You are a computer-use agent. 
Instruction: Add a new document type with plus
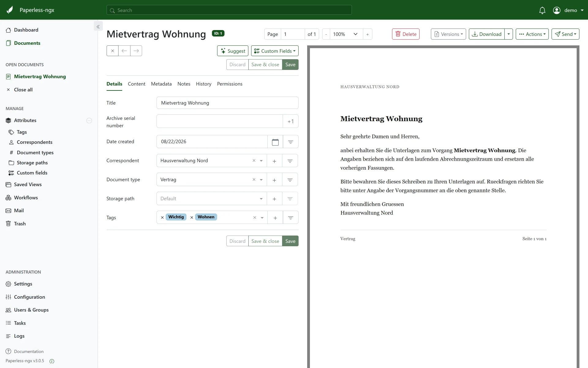point(274,180)
